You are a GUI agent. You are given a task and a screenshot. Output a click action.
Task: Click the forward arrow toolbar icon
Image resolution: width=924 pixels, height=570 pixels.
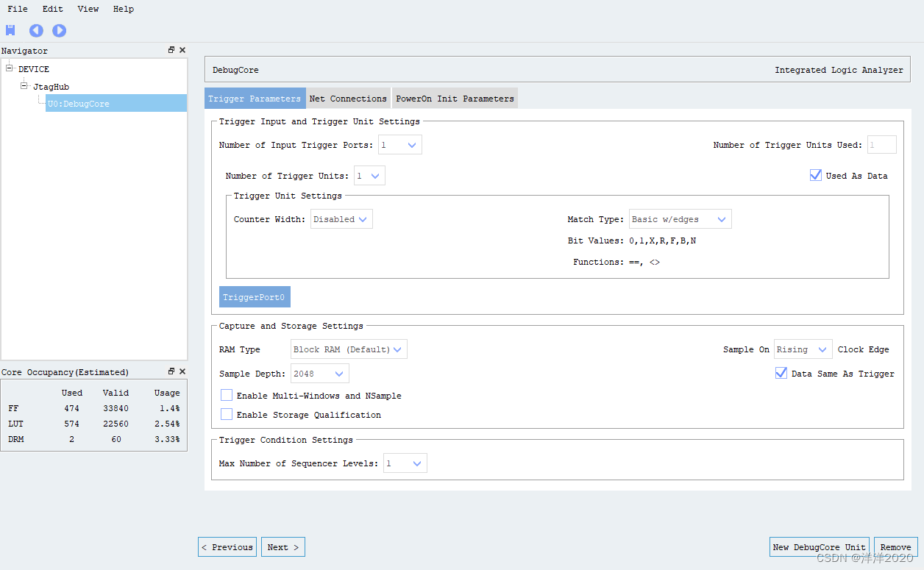(x=60, y=30)
